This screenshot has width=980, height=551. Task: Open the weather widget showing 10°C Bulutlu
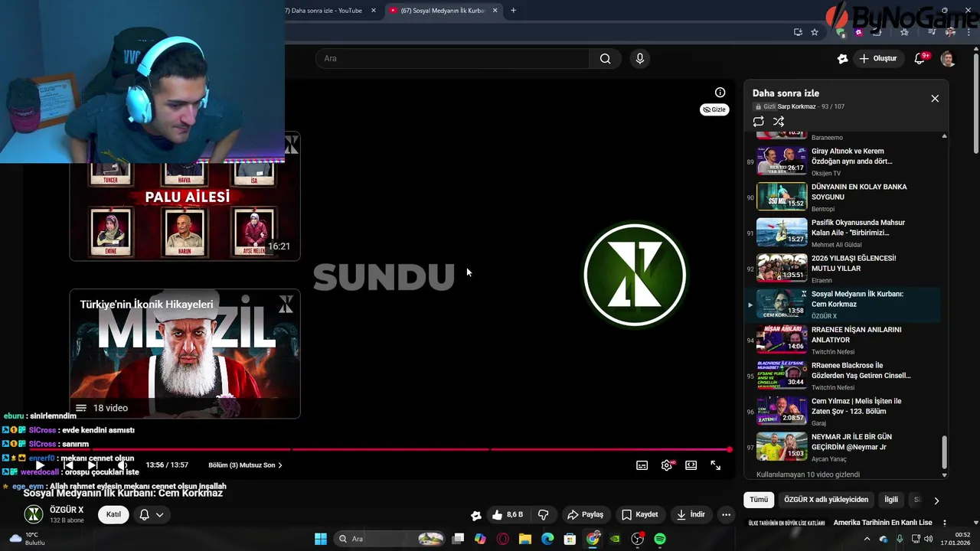tap(28, 539)
